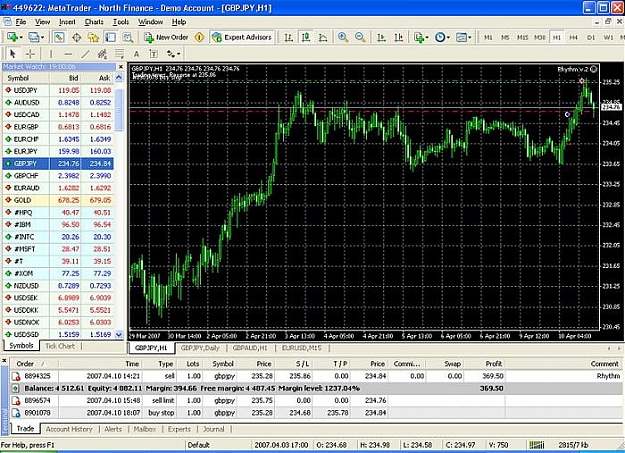This screenshot has height=453, width=625.
Task: Close the Market Watch panel
Action: 121,67
